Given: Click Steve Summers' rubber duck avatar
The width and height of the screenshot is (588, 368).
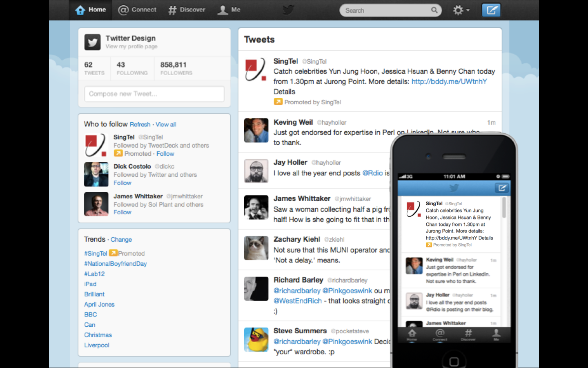Looking at the screenshot, I should (256, 339).
